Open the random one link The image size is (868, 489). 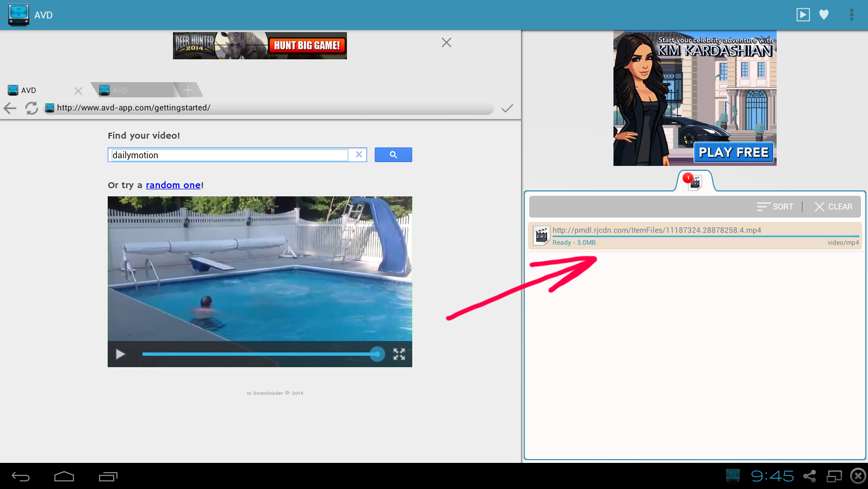tap(173, 185)
